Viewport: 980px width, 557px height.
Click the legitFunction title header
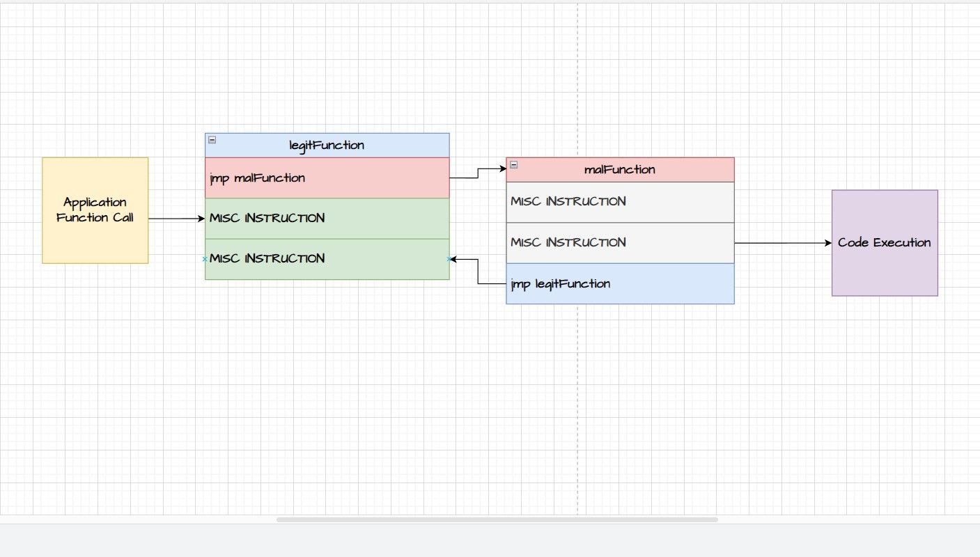(x=327, y=146)
